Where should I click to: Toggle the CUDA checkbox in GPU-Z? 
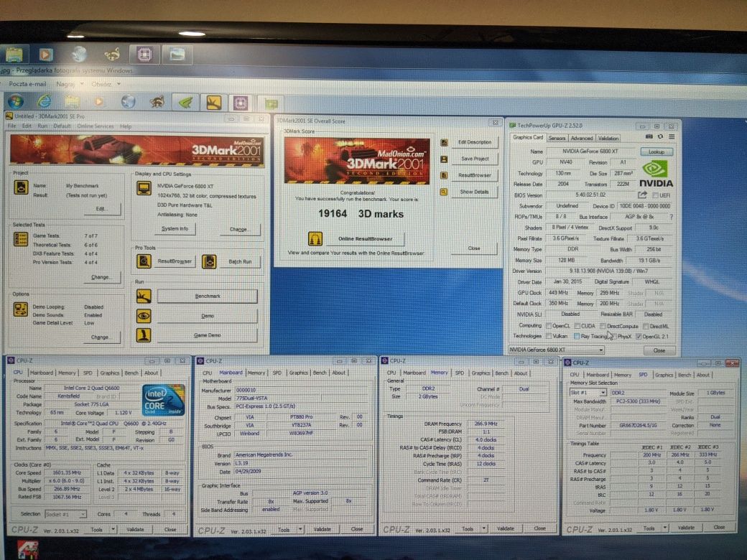(x=577, y=326)
